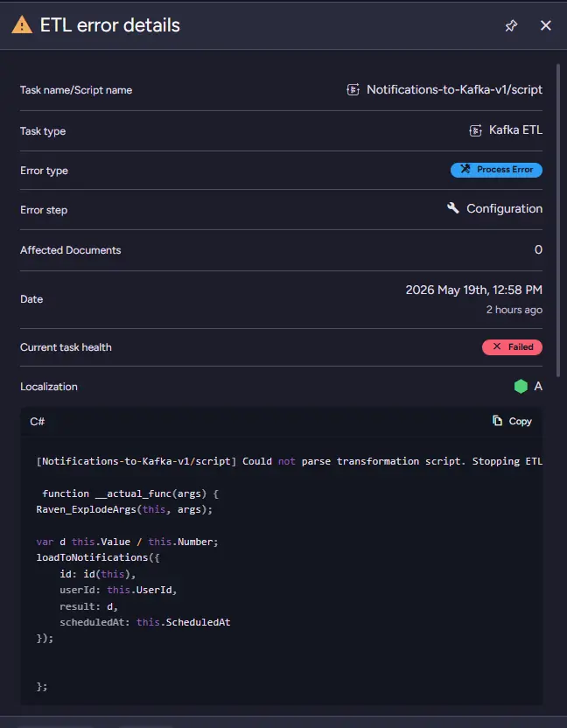Click the "Configuration" value text
Image resolution: width=567 pixels, height=728 pixels.
point(504,208)
